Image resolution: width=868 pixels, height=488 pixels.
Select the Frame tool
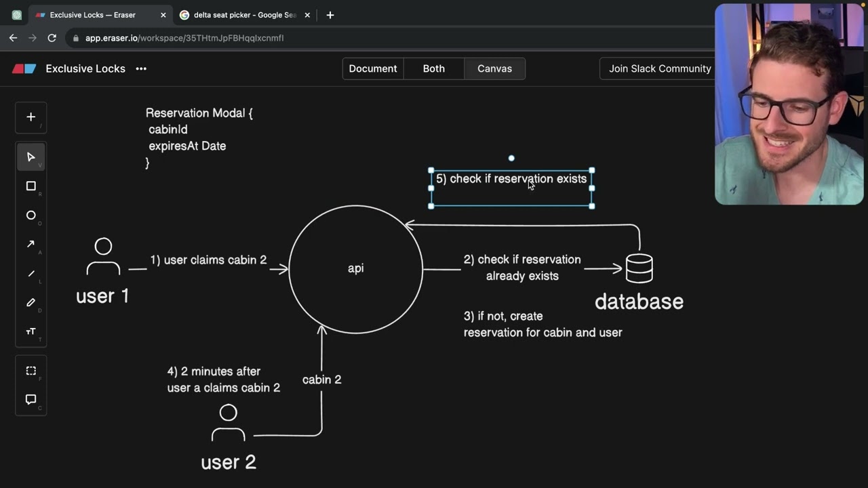click(x=31, y=371)
